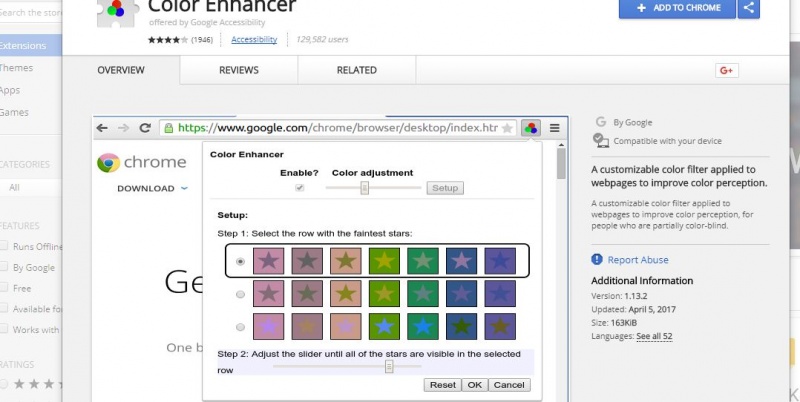Click the Setup button
Image resolution: width=800 pixels, height=402 pixels.
tap(445, 188)
